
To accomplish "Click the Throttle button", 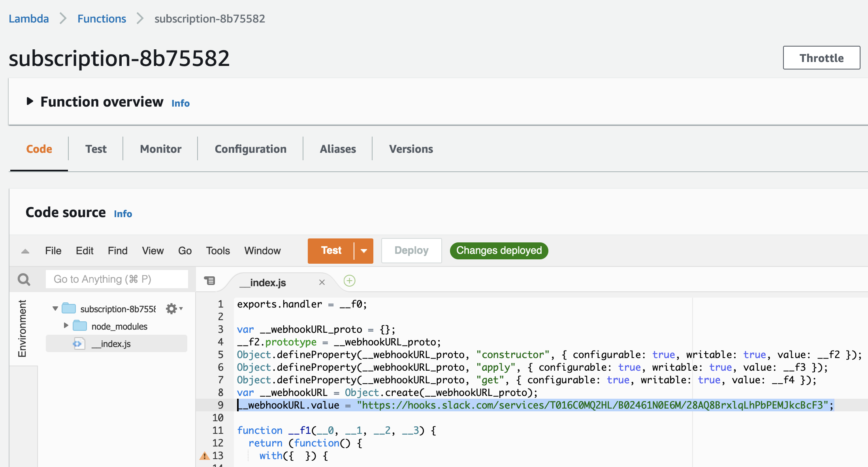I will click(x=821, y=58).
